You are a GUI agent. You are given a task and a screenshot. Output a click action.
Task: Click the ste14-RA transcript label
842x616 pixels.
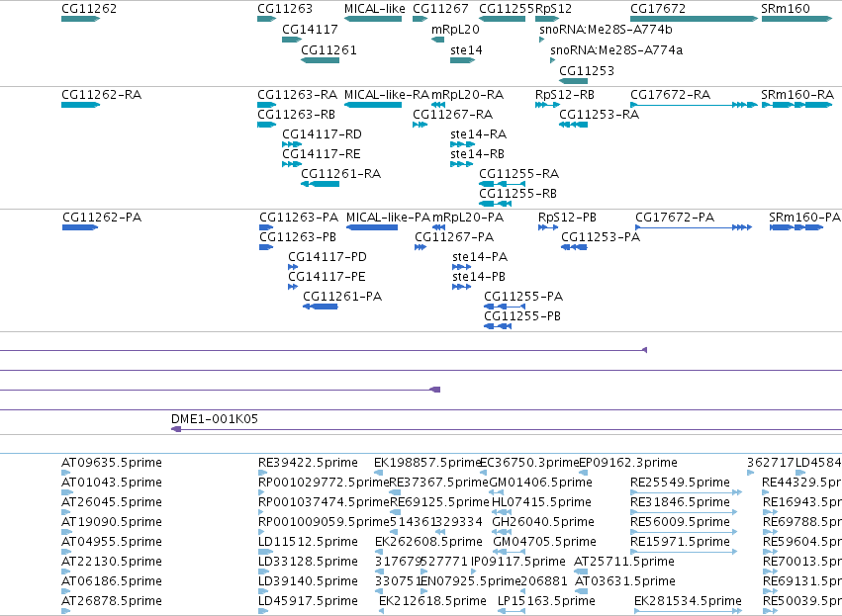pyautogui.click(x=479, y=134)
